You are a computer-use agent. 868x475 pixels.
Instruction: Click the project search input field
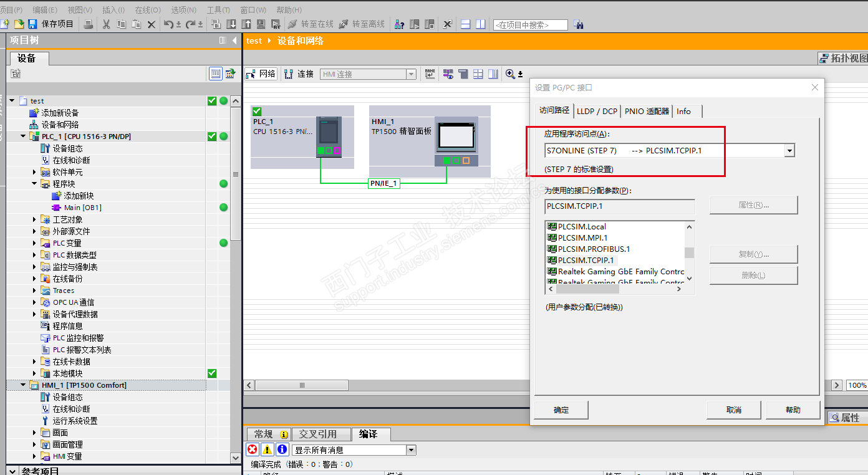[530, 25]
